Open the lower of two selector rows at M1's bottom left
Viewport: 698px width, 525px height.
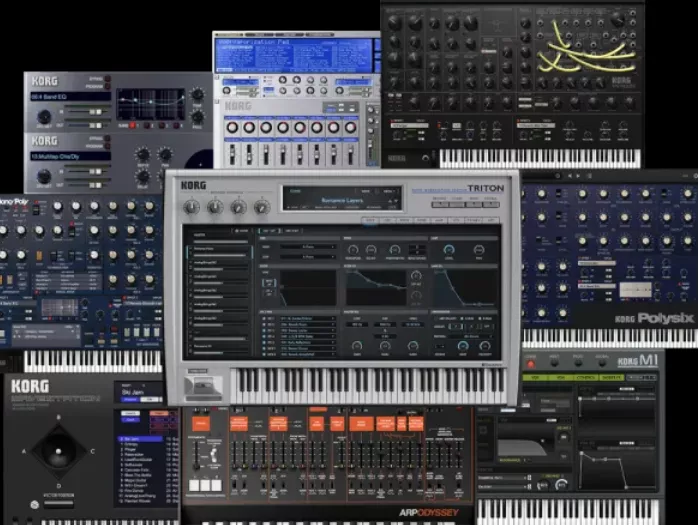point(503,487)
